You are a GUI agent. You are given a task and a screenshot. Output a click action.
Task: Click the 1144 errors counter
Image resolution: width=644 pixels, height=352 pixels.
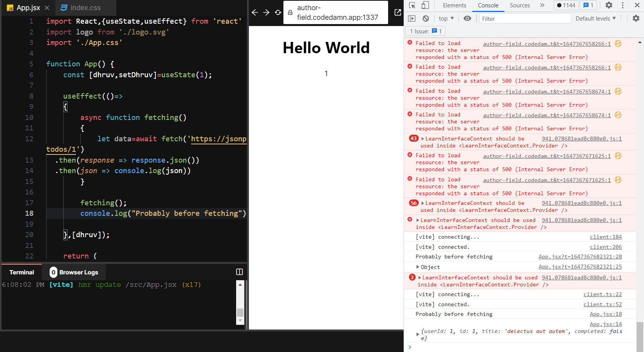coord(566,5)
